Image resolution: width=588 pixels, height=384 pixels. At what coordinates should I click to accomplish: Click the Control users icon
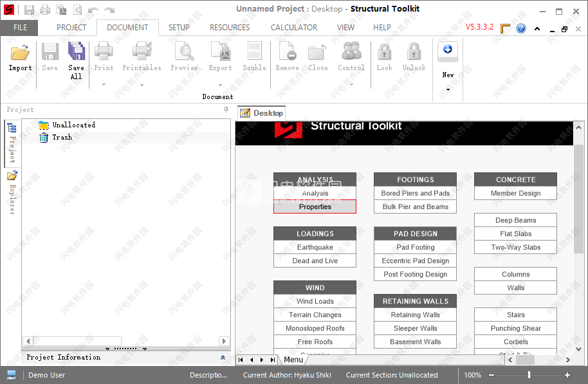click(x=351, y=51)
